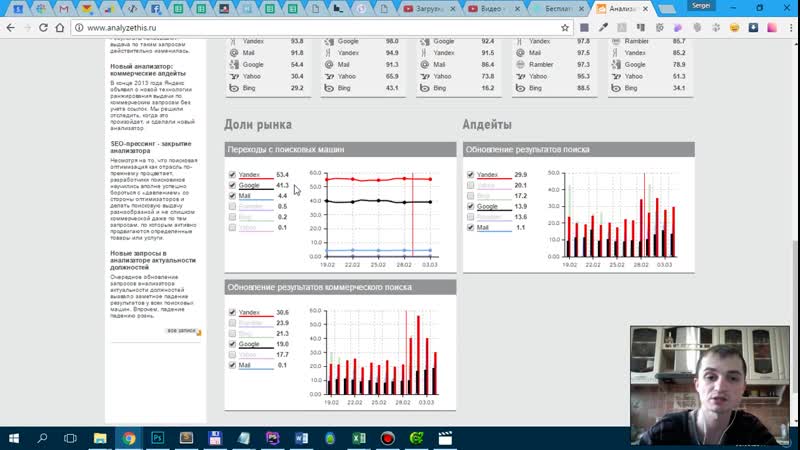Open the 'SEO-прессинг - закрытие анализатора' article
Image resolution: width=800 pixels, height=450 pixels.
point(151,147)
